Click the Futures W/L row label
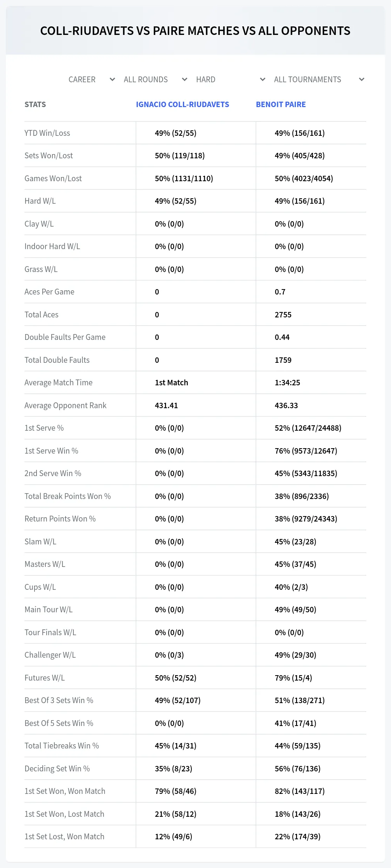 pyautogui.click(x=45, y=678)
